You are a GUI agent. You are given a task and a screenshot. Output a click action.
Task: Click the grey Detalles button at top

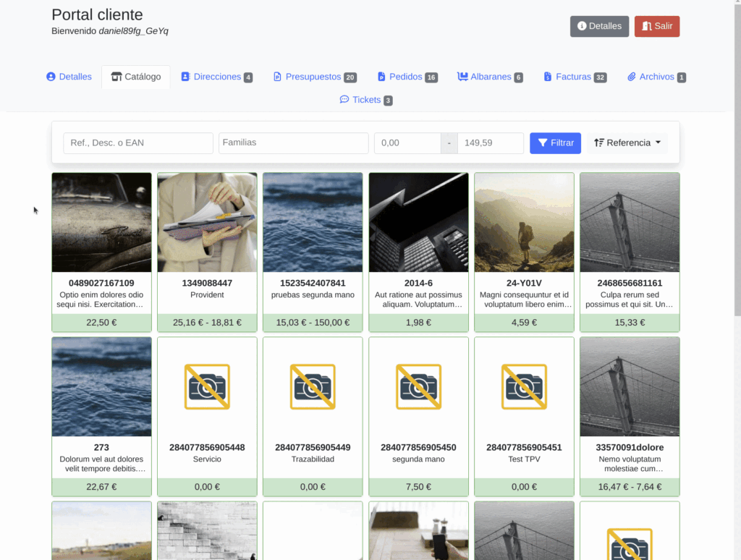(x=599, y=26)
